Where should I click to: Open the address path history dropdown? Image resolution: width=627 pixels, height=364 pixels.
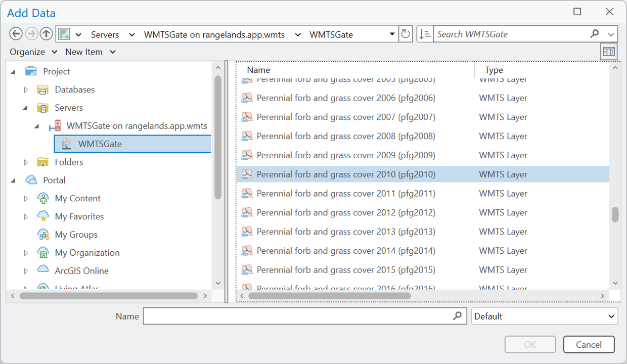click(x=392, y=34)
